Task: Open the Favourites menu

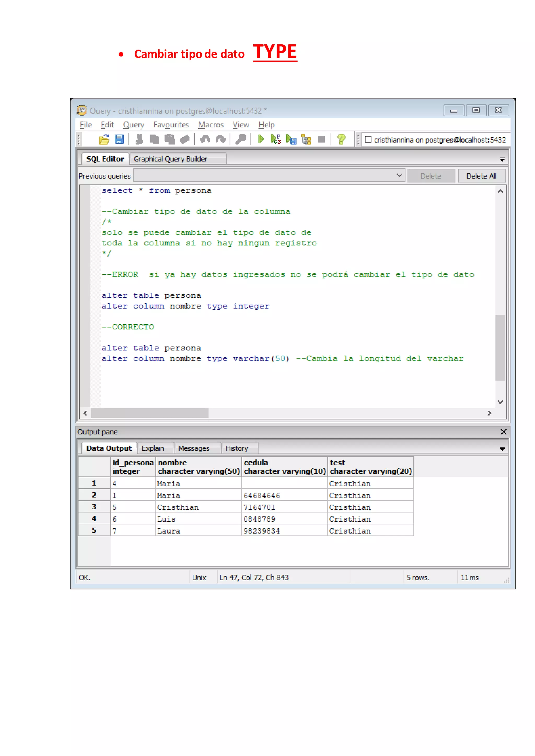Action: [x=171, y=125]
